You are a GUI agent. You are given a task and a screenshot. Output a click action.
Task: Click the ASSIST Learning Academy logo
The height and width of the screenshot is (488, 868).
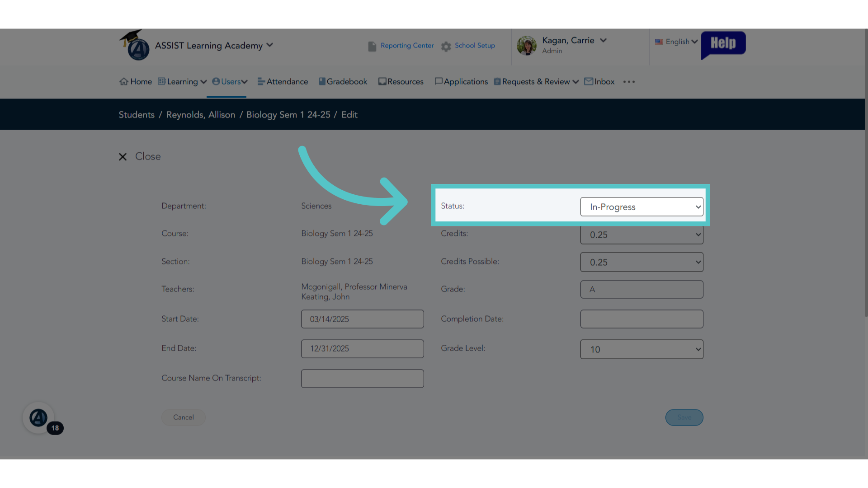135,45
